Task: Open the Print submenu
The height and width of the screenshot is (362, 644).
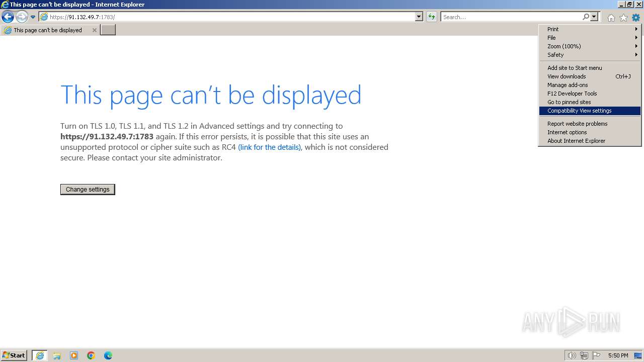Action: tap(590, 29)
